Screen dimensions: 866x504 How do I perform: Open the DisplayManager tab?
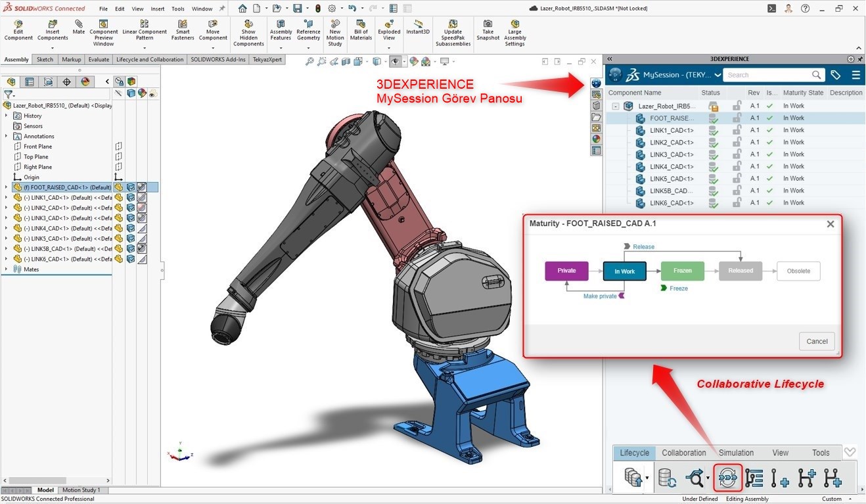click(x=85, y=81)
